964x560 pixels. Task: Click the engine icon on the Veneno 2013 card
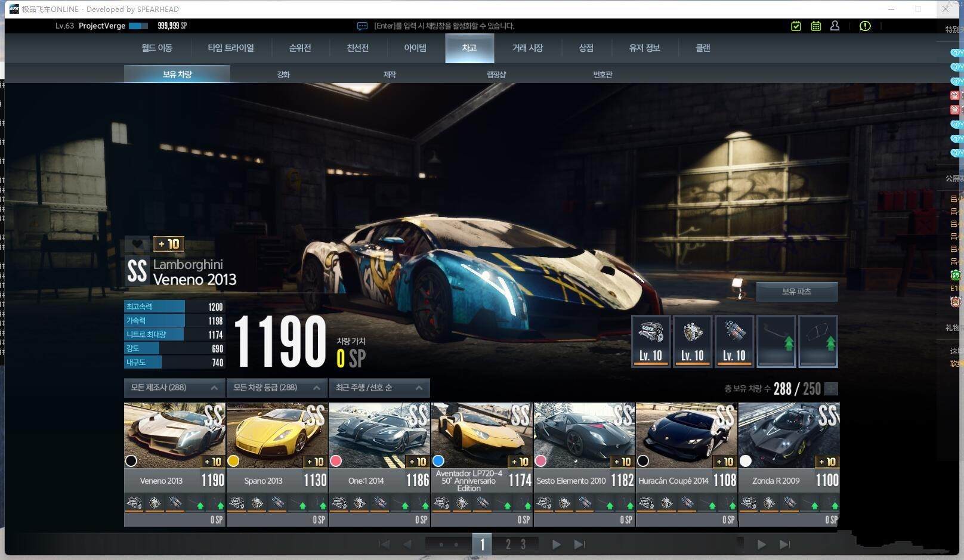[x=134, y=504]
